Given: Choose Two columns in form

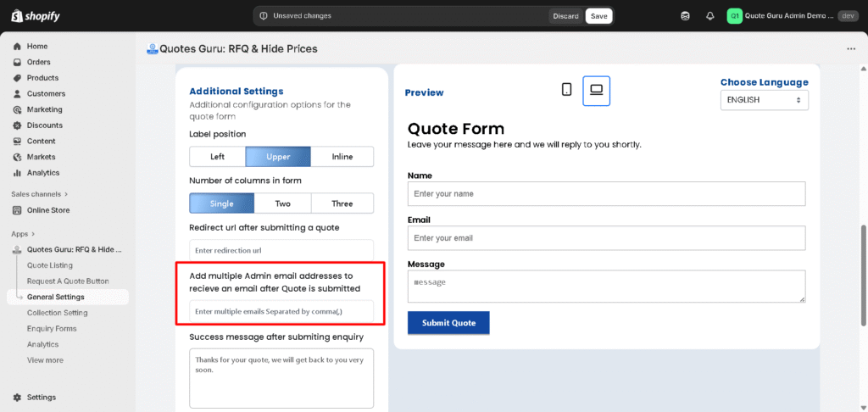Looking at the screenshot, I should tap(282, 203).
